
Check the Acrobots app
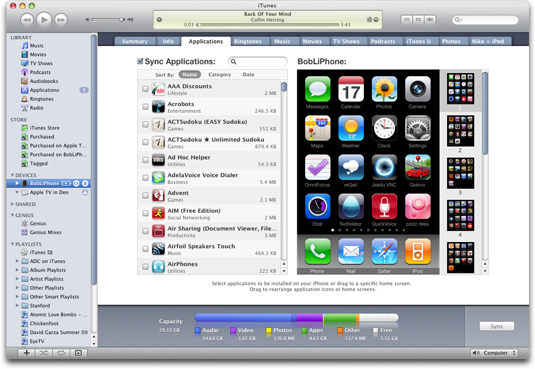point(145,107)
